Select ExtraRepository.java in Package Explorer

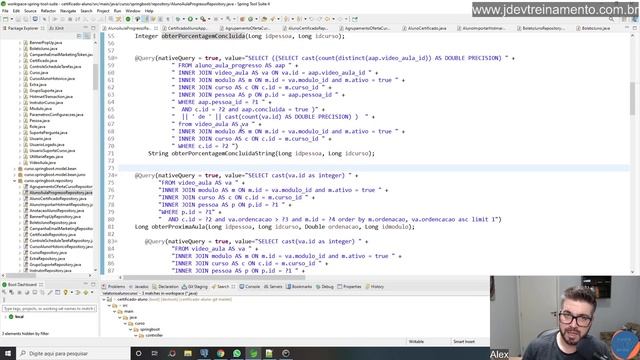coord(47,259)
